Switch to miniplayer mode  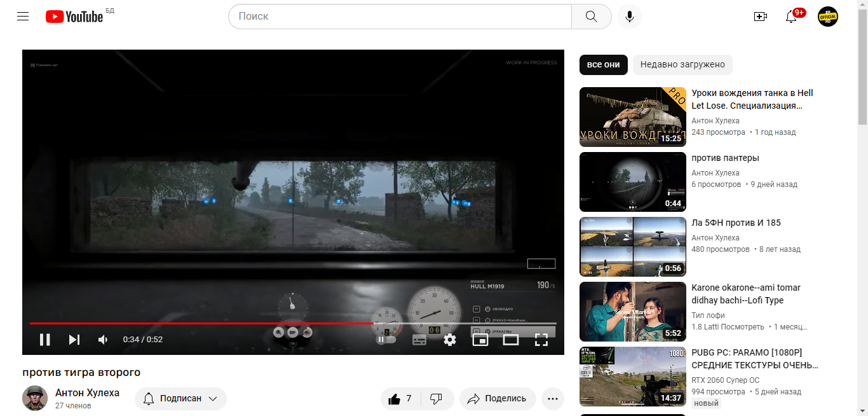pyautogui.click(x=480, y=340)
